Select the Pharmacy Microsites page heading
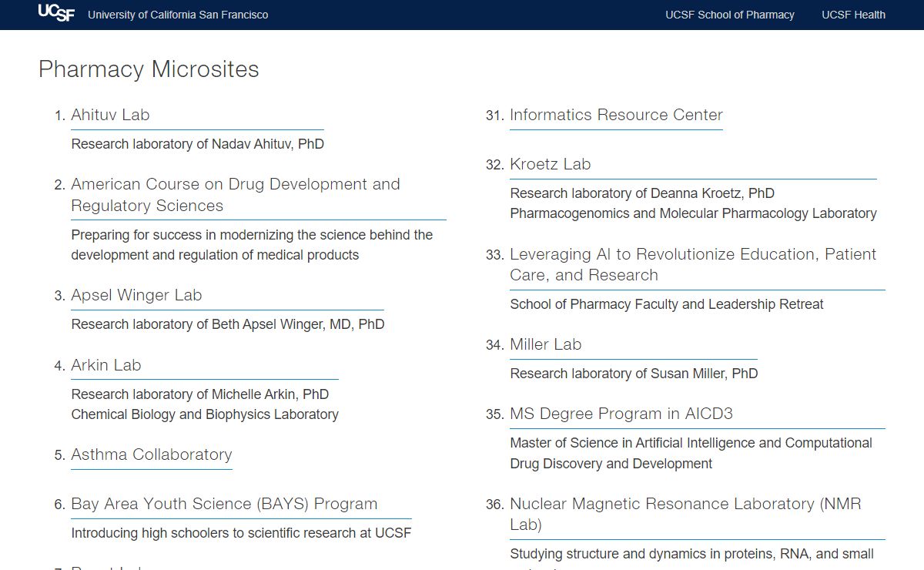The width and height of the screenshot is (924, 570). 149,69
